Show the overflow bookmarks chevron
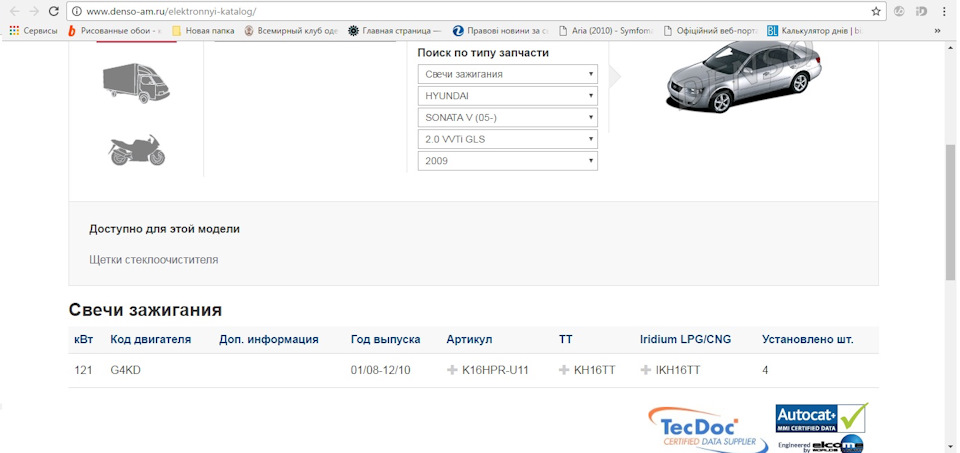This screenshot has width=960, height=453. click(937, 30)
